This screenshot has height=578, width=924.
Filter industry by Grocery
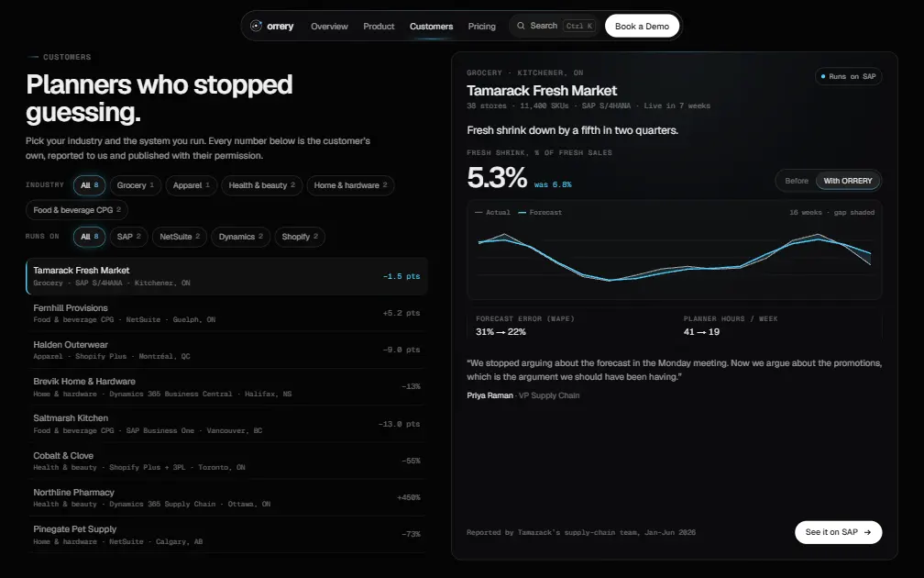136,185
